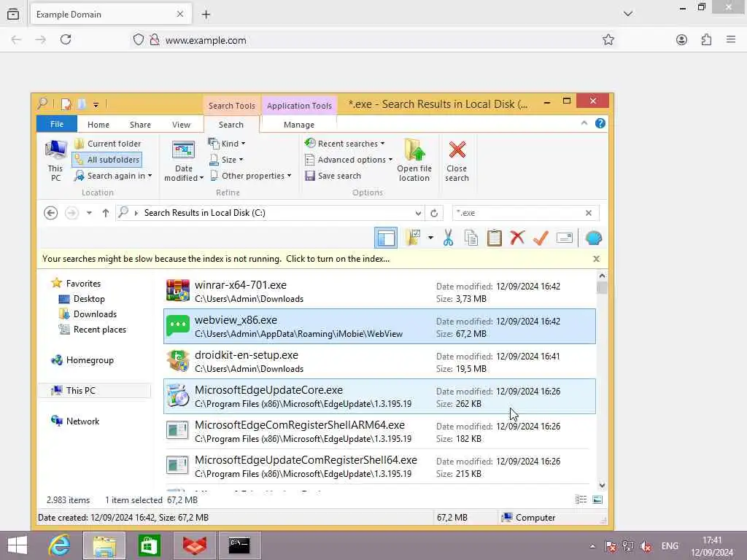Click Explorer up one level arrow
This screenshot has width=747, height=560.
106,213
